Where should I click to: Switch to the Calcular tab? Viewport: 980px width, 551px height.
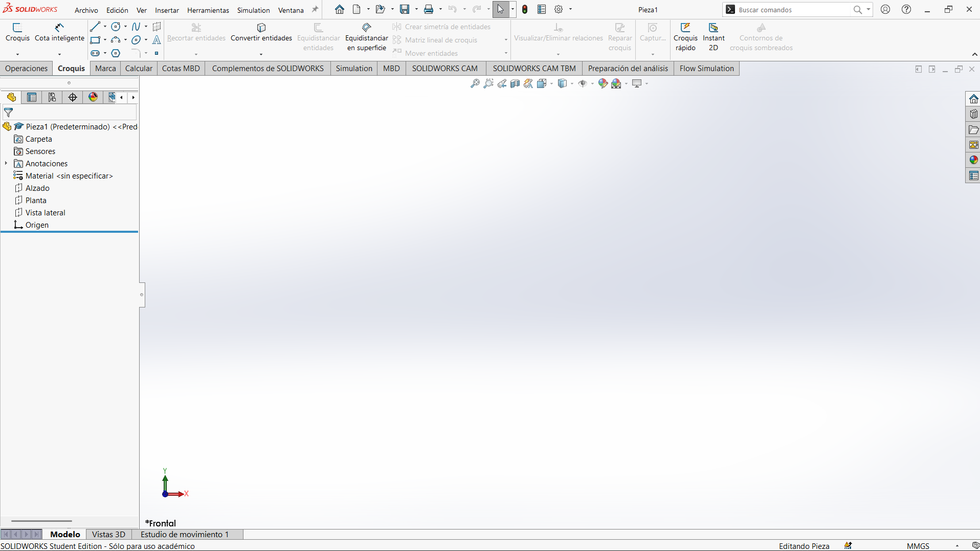(x=139, y=69)
